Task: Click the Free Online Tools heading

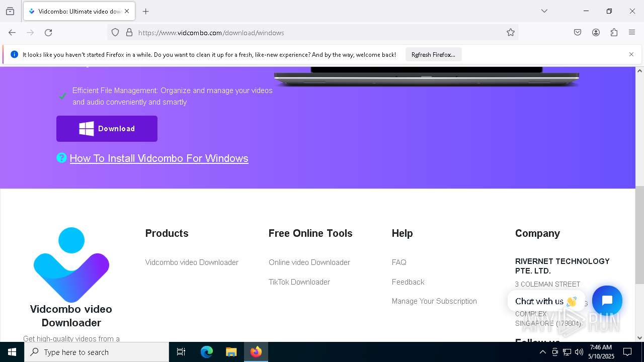Action: point(310,233)
